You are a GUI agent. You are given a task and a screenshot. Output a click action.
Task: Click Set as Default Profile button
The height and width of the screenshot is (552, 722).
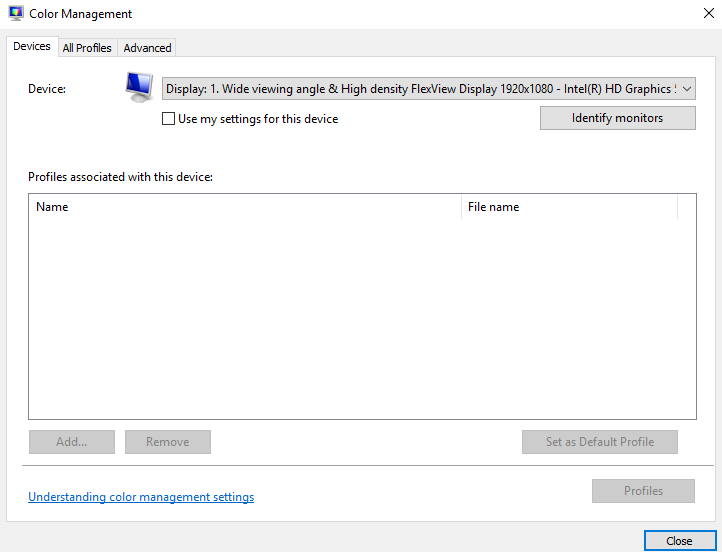click(x=600, y=442)
